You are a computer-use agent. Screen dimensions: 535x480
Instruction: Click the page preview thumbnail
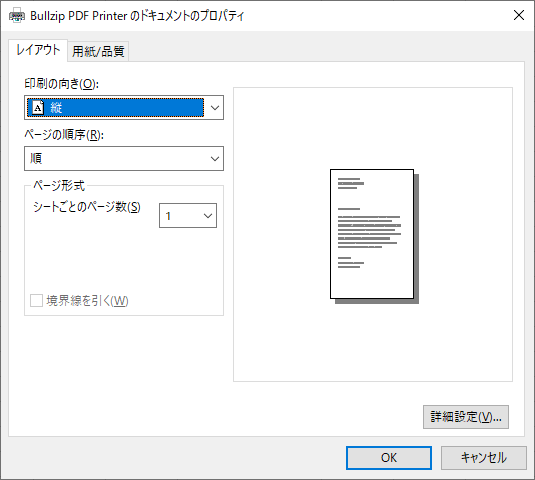374,236
